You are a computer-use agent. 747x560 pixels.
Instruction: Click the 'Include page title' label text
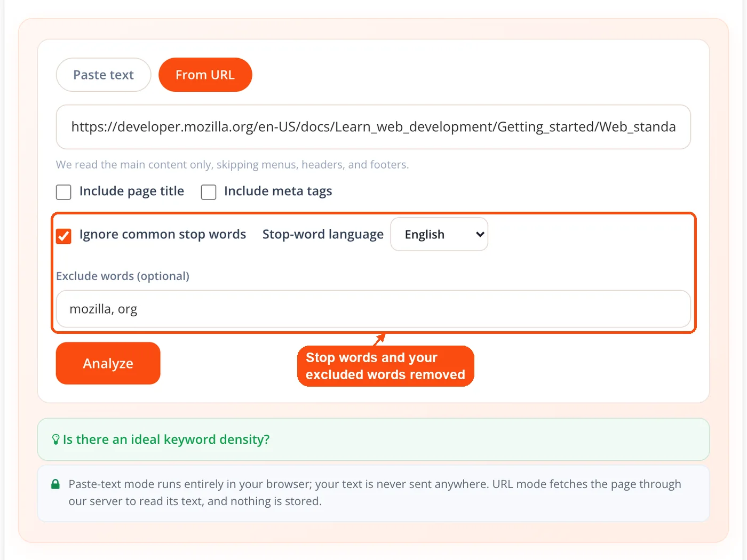(132, 191)
